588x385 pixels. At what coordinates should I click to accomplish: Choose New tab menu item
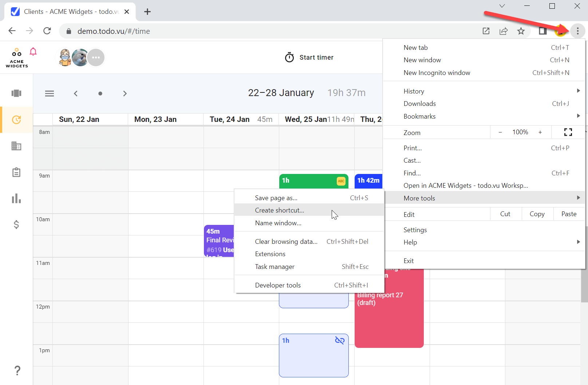click(x=484, y=47)
